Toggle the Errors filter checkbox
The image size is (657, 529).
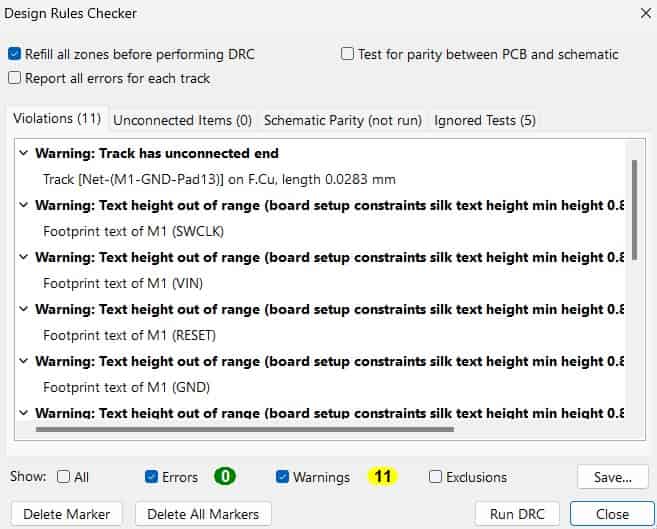click(152, 477)
